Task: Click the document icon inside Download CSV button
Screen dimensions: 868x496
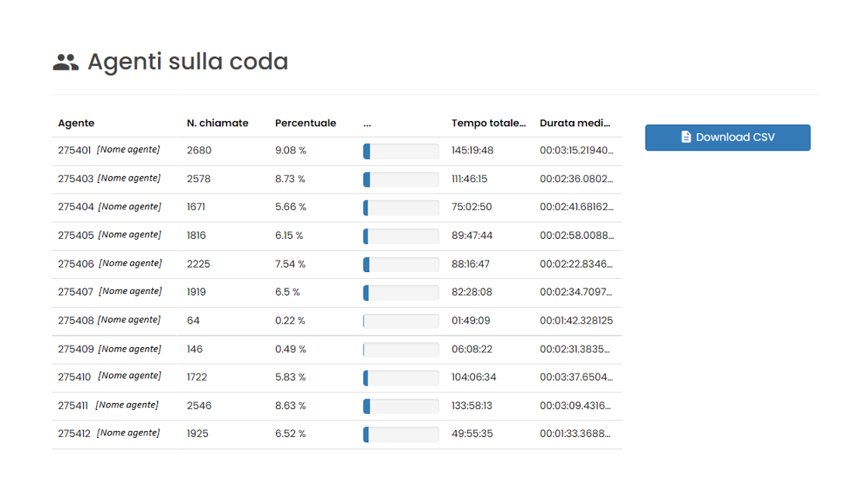Action: click(x=686, y=136)
